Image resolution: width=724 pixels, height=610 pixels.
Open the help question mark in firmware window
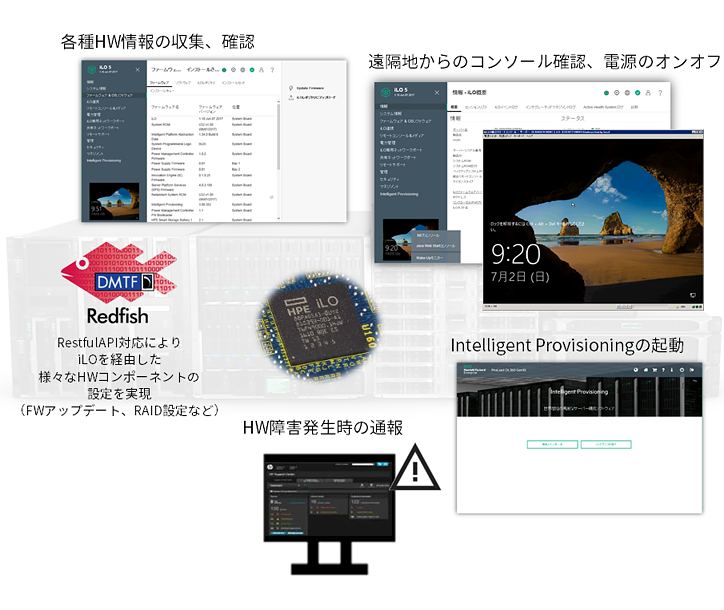point(272,70)
